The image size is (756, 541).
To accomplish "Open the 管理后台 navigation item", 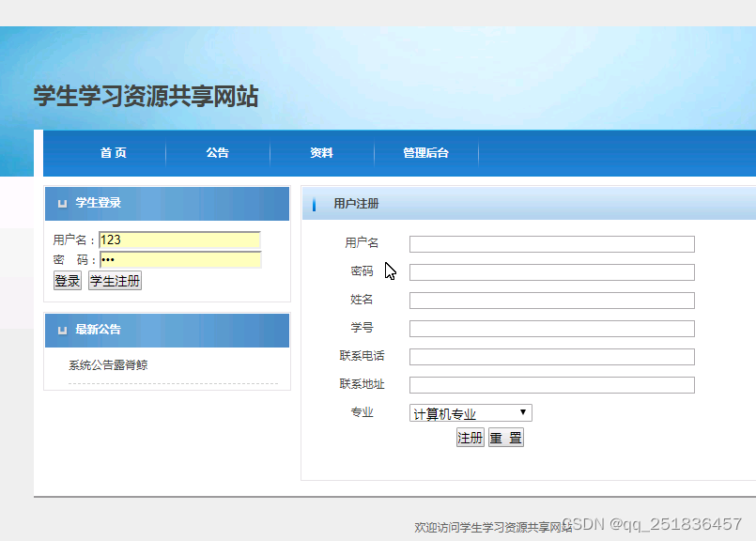I will point(425,153).
